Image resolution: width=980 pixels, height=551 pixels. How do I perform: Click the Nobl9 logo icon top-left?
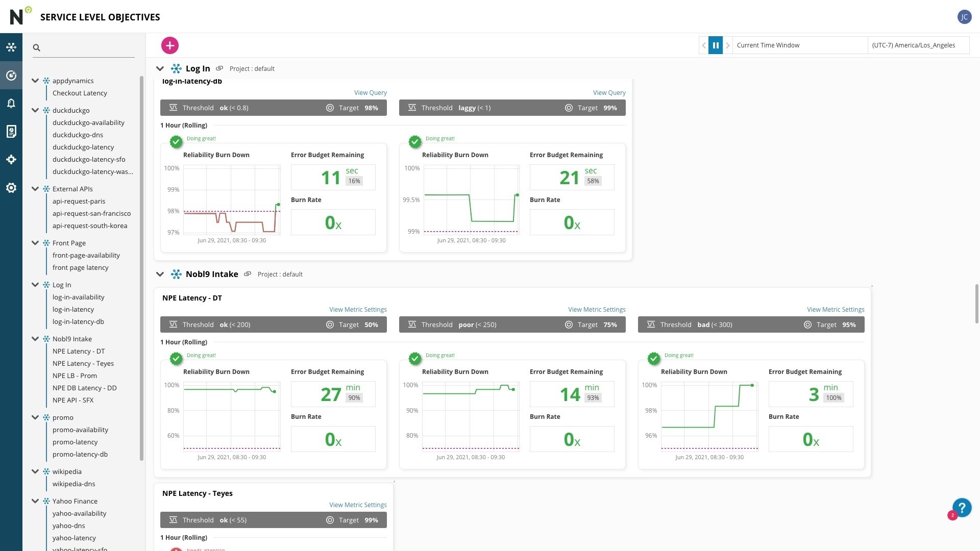pos(19,15)
